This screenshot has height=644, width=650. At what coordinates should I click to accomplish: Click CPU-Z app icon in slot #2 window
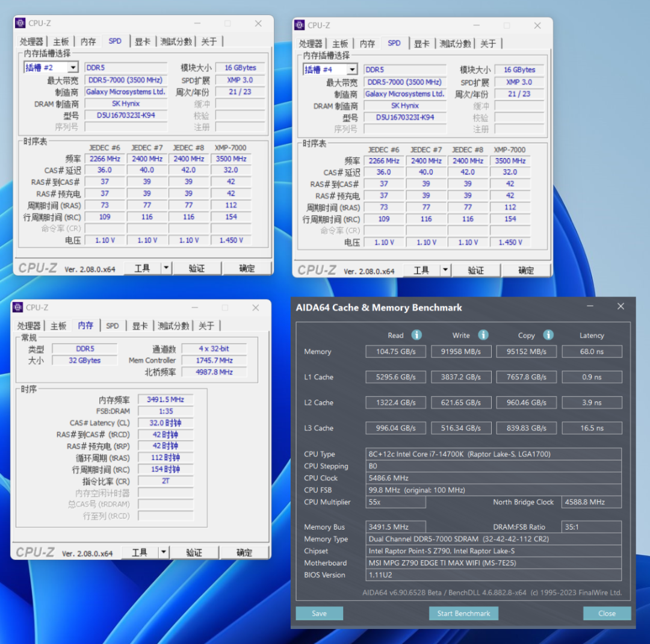[x=20, y=23]
